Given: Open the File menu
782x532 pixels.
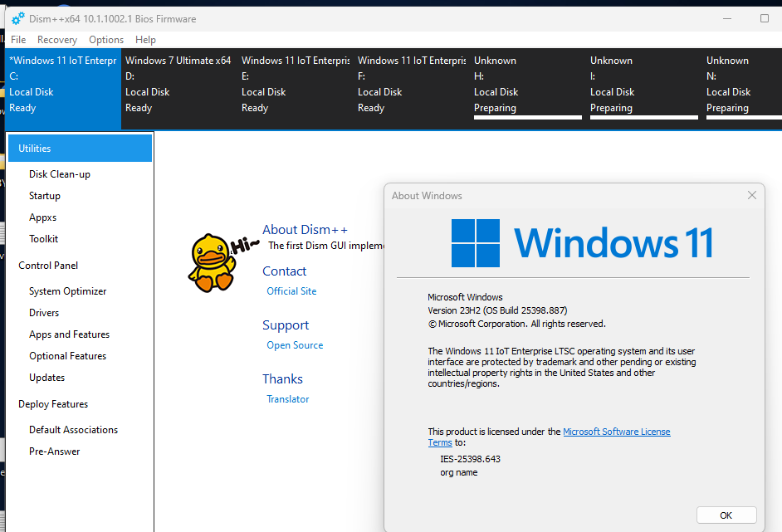Looking at the screenshot, I should tap(18, 40).
